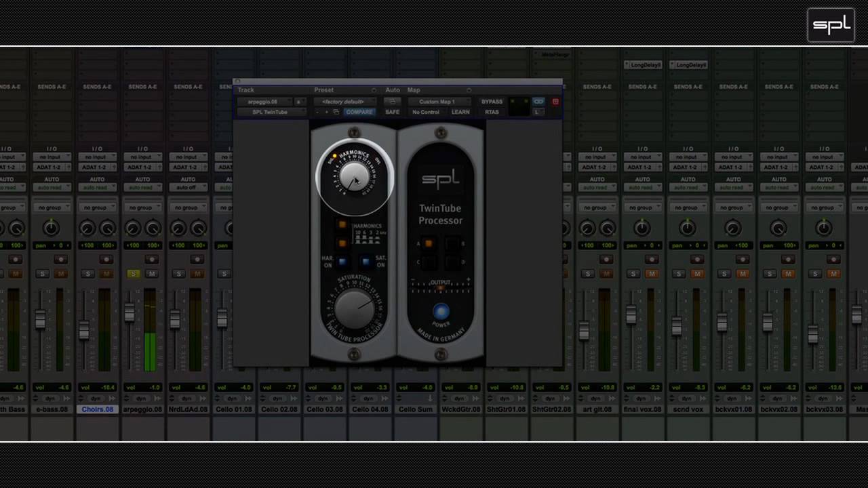The height and width of the screenshot is (488, 868).
Task: Click the dyn button on art git.08
Action: (597, 399)
